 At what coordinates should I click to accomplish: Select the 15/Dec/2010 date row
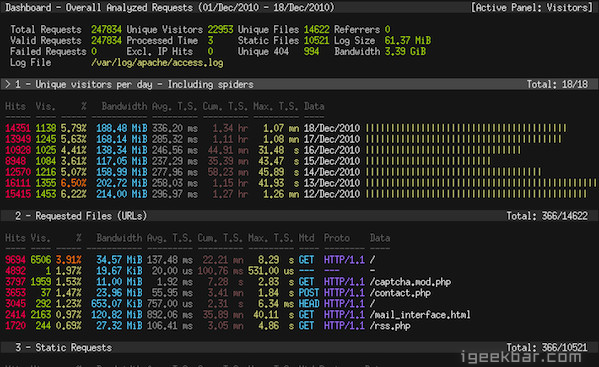coord(248,161)
